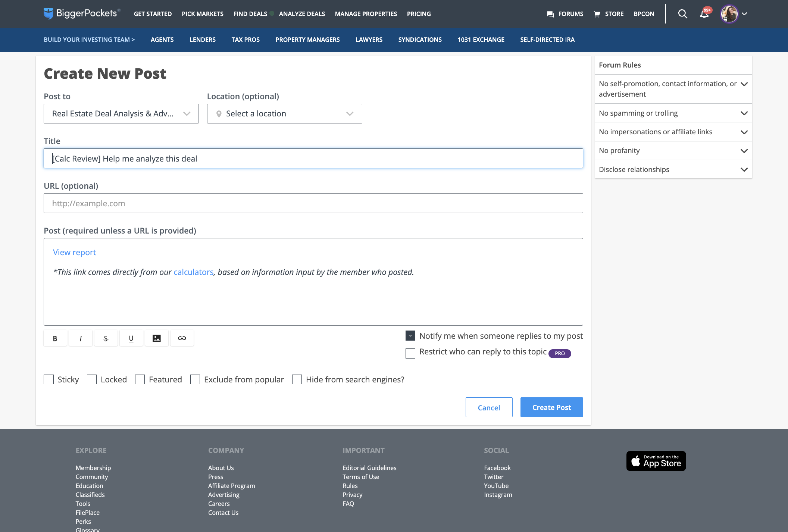Open About Us footer link
Screen dimensions: 788x532
click(221, 468)
